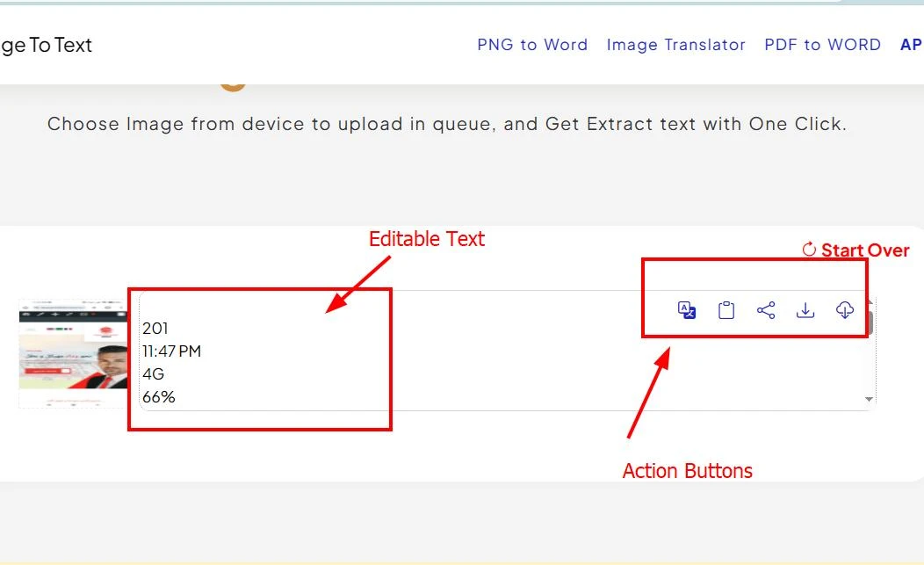This screenshot has height=565, width=924.
Task: Copy extracted text with the clipboard icon
Action: (726, 310)
